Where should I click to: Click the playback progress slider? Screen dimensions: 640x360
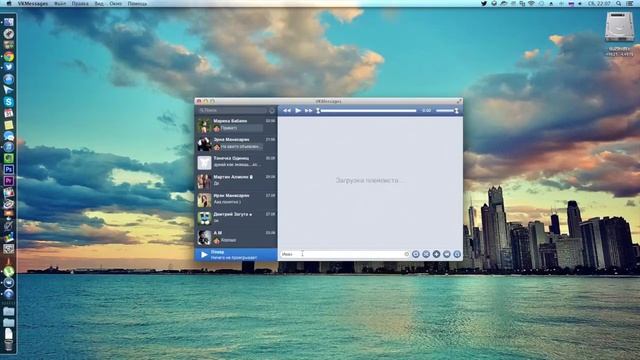tap(367, 111)
